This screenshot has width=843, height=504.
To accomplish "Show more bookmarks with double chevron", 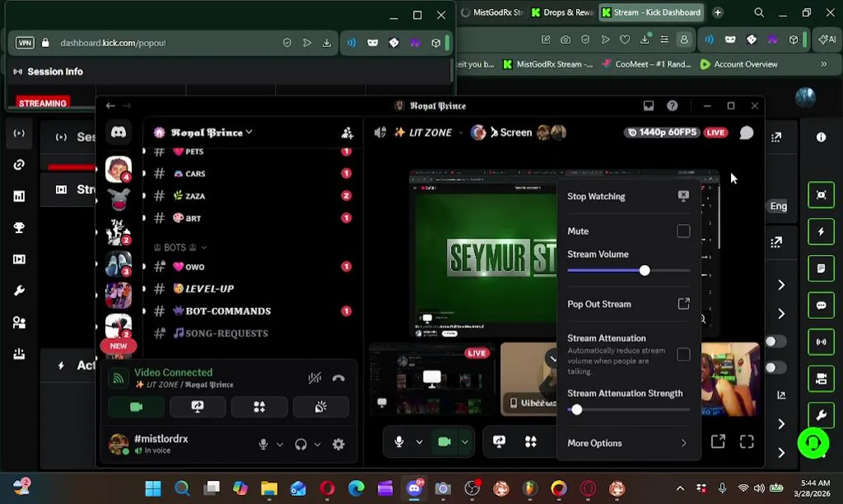I will [x=823, y=64].
